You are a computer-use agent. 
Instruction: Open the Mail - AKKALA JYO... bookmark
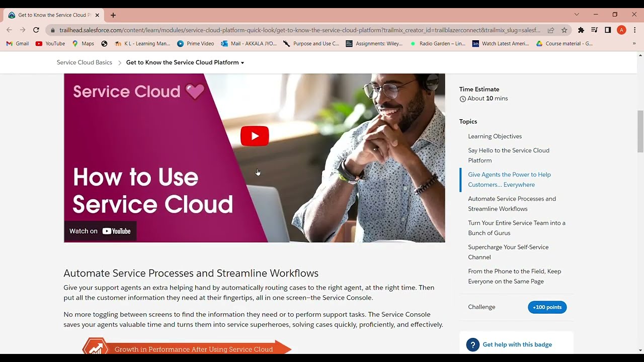249,44
